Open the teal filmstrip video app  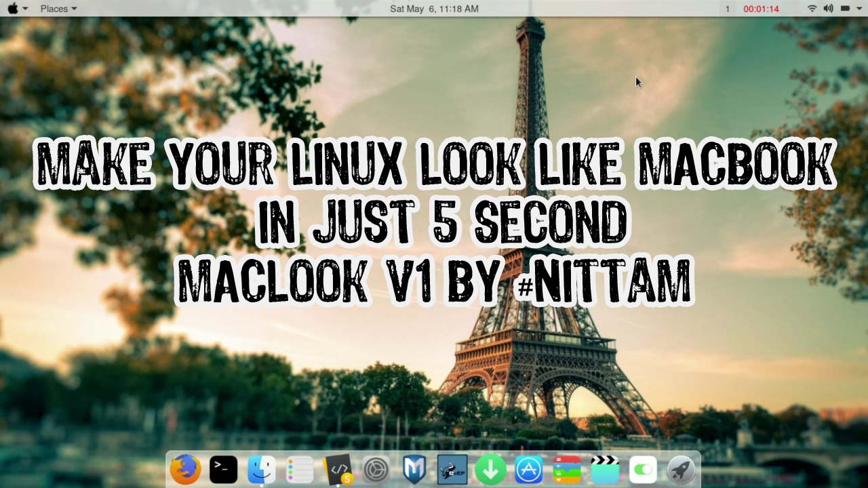[x=604, y=468]
